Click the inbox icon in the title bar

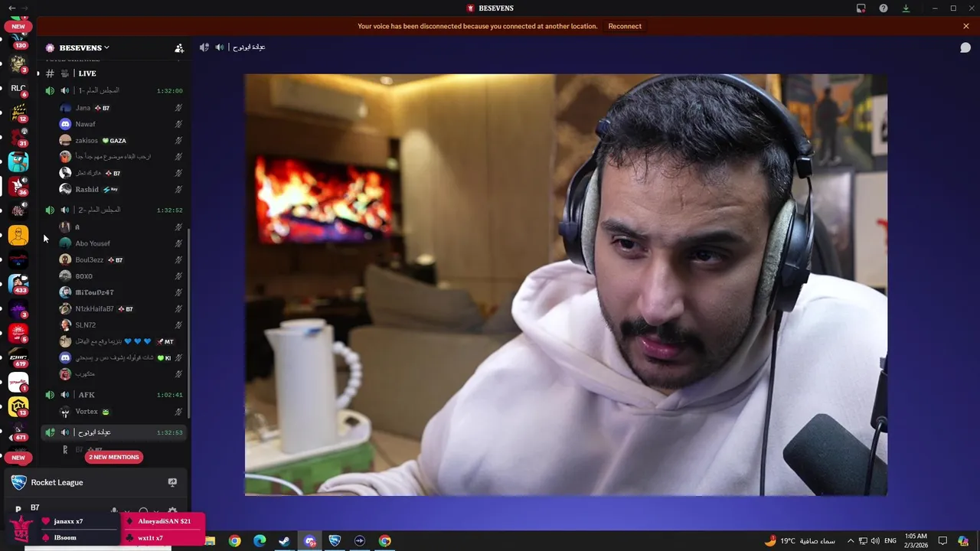coord(861,8)
